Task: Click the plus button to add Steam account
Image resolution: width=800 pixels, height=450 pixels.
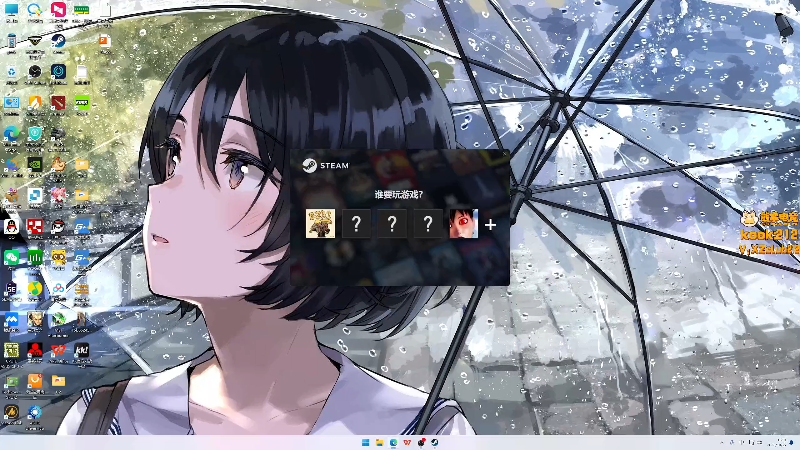Action: click(x=490, y=224)
